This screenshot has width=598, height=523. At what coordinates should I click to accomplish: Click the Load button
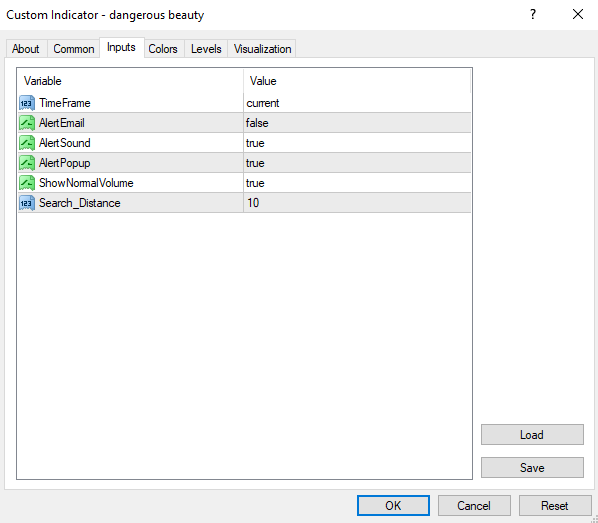[x=532, y=434]
